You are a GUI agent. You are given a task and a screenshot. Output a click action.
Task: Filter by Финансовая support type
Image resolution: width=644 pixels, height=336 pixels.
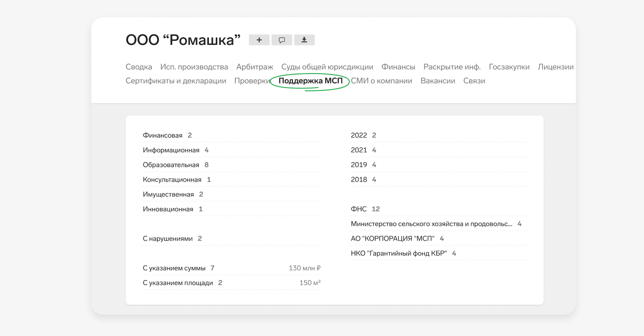163,135
